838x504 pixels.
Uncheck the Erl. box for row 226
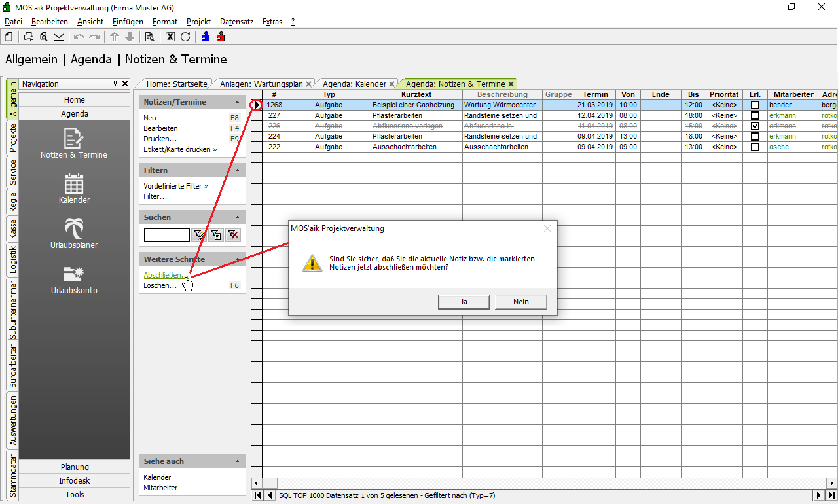(755, 126)
